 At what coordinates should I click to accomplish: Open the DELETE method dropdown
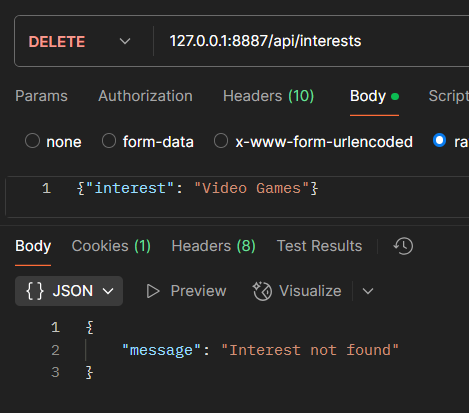tap(80, 41)
